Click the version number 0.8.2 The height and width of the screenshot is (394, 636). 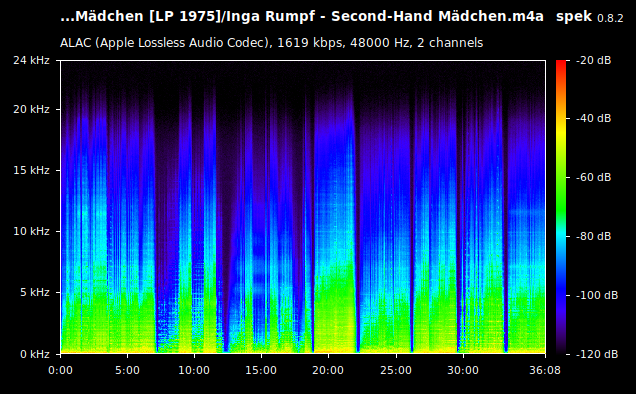[610, 19]
